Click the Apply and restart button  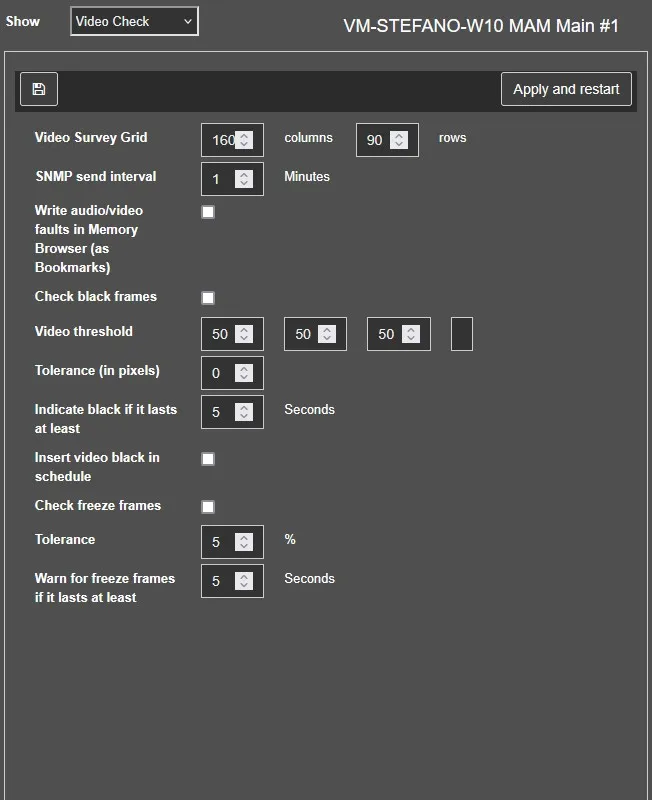(566, 89)
